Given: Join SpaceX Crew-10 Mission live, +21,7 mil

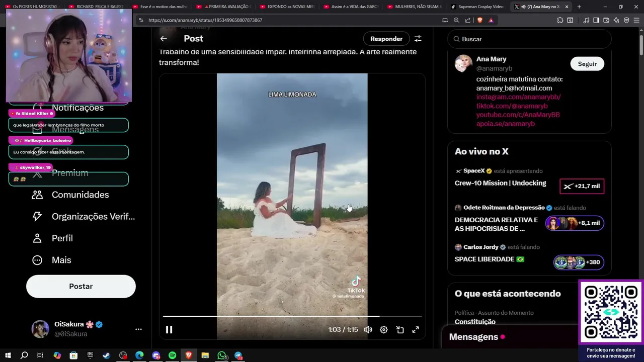Looking at the screenshot, I should pyautogui.click(x=582, y=186).
